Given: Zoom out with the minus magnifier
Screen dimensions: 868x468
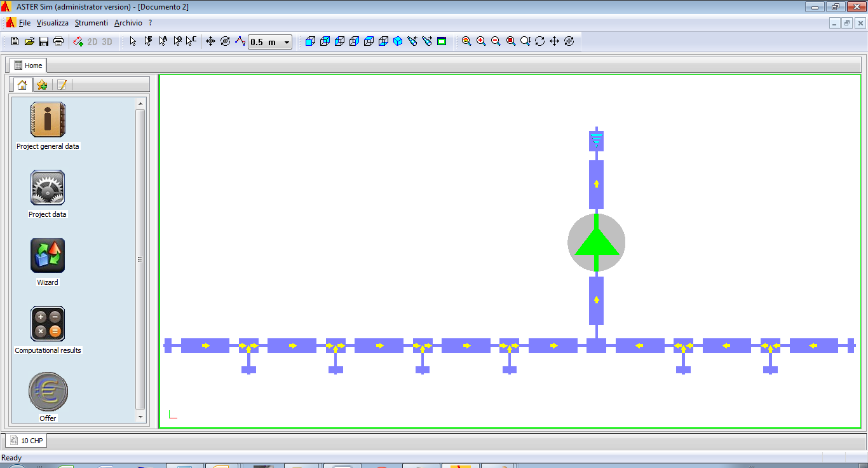Looking at the screenshot, I should tap(496, 41).
